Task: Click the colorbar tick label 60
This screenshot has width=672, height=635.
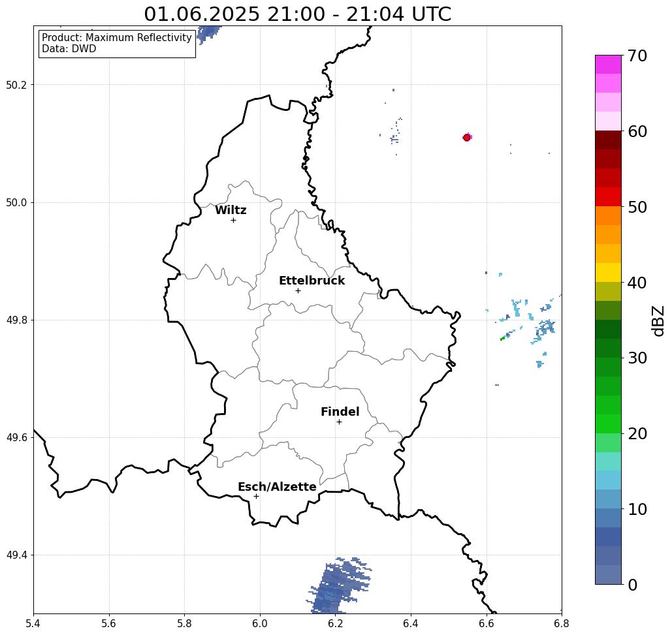Action: [637, 131]
